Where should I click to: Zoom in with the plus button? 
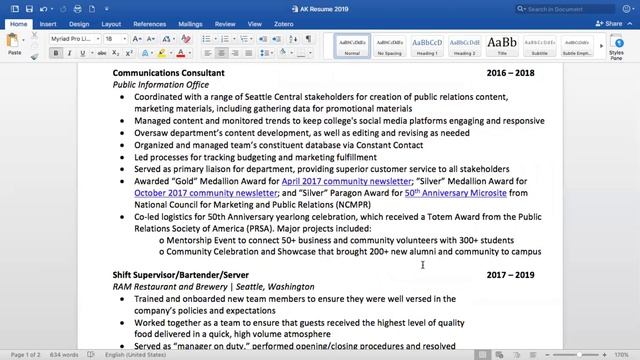point(604,355)
